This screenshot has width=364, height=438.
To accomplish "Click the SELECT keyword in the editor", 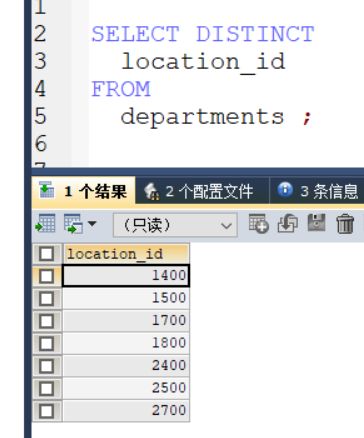I will pyautogui.click(x=135, y=34).
